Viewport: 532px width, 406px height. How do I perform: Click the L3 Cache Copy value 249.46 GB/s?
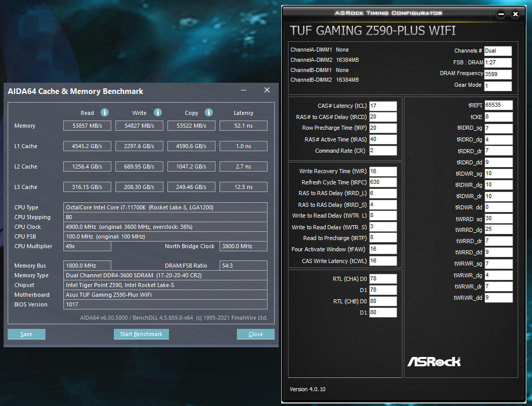click(191, 187)
